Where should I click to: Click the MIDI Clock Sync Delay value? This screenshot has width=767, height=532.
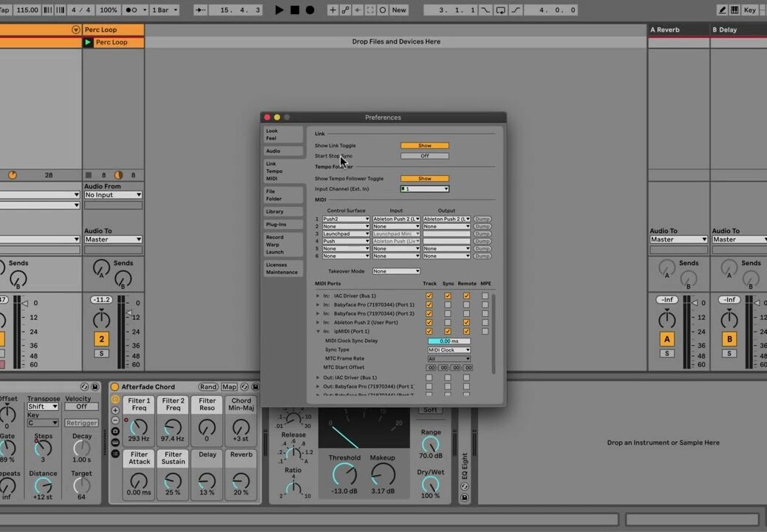click(x=449, y=341)
